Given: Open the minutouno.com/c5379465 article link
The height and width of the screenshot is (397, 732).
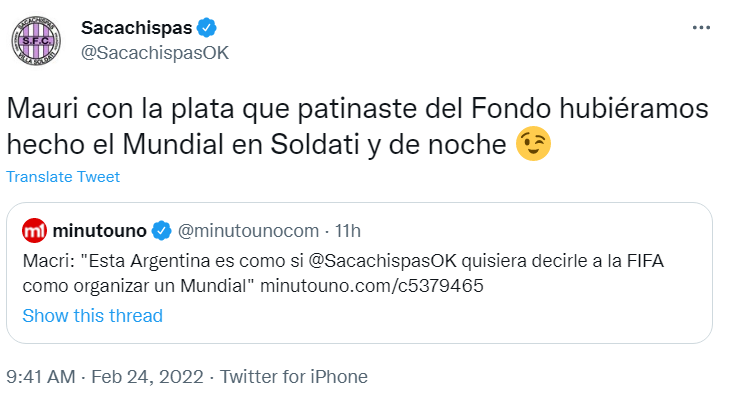Looking at the screenshot, I should pos(372,286).
